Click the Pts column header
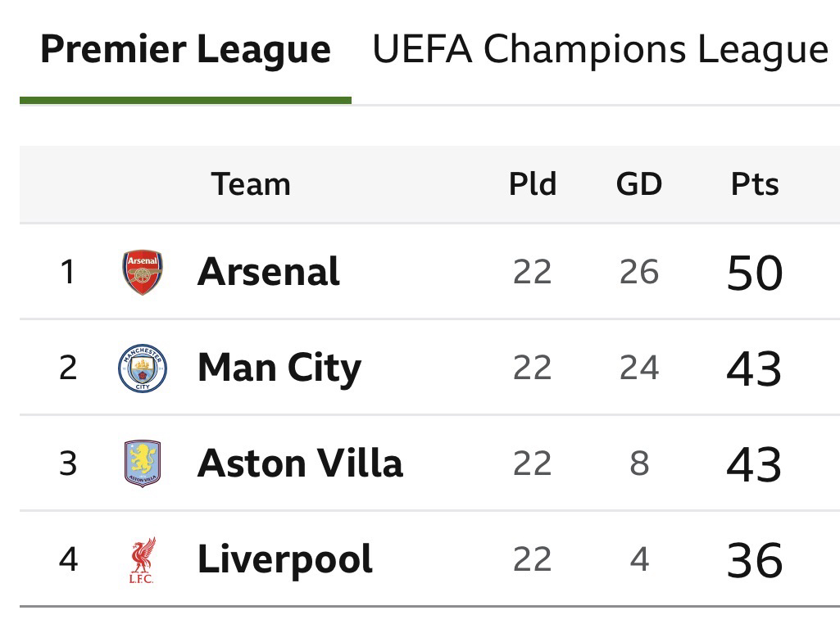Viewport: 840px width, 624px height. [x=755, y=184]
